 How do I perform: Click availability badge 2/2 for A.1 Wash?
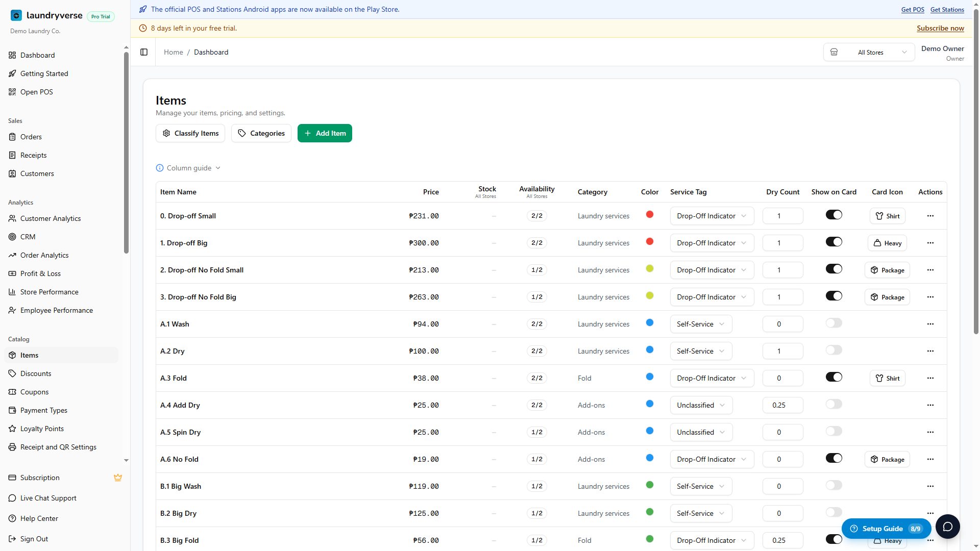tap(536, 324)
